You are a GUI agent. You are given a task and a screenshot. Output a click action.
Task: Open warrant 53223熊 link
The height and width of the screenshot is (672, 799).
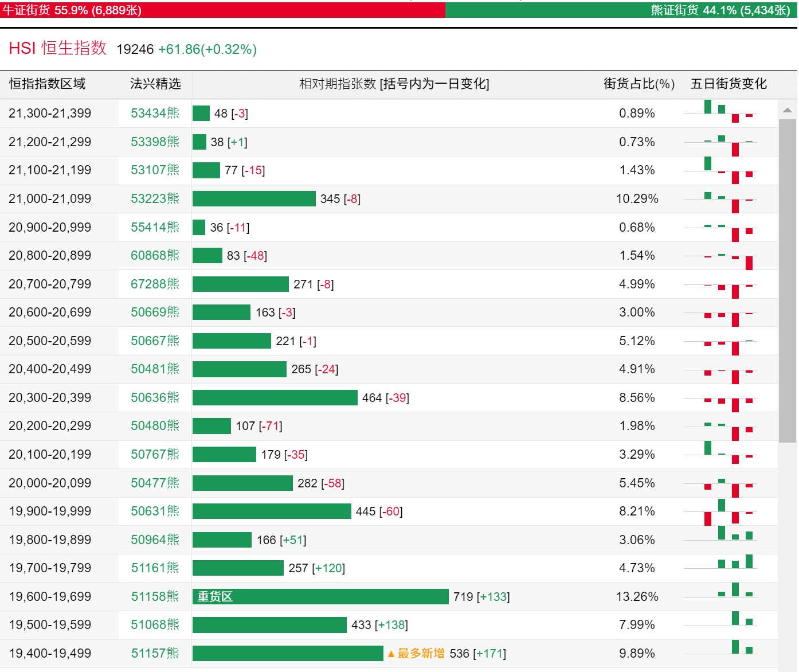pyautogui.click(x=155, y=198)
